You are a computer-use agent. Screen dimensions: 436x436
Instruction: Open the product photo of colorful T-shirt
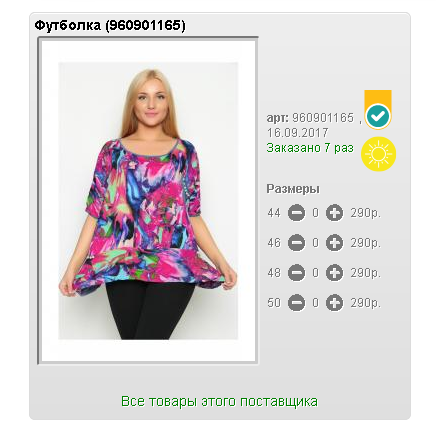click(x=148, y=201)
